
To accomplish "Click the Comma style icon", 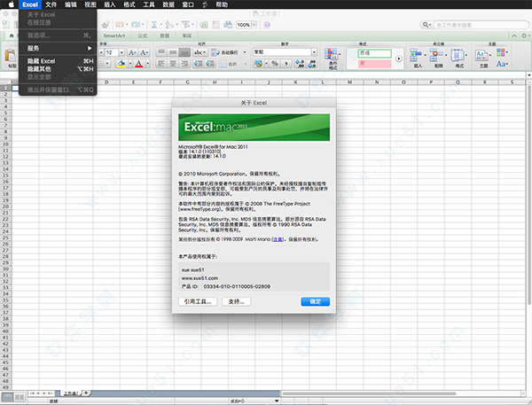I will [x=286, y=64].
